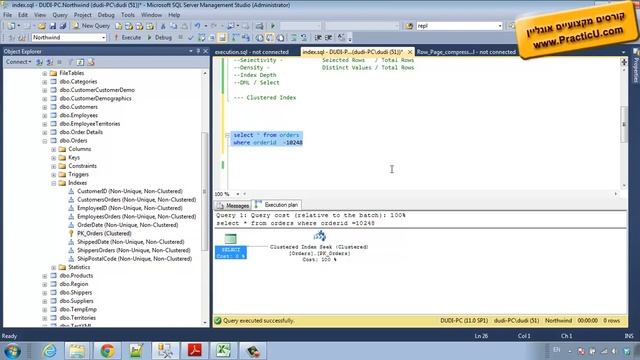640x360 pixels.
Task: Click the Windows Start button
Action: pos(12,351)
